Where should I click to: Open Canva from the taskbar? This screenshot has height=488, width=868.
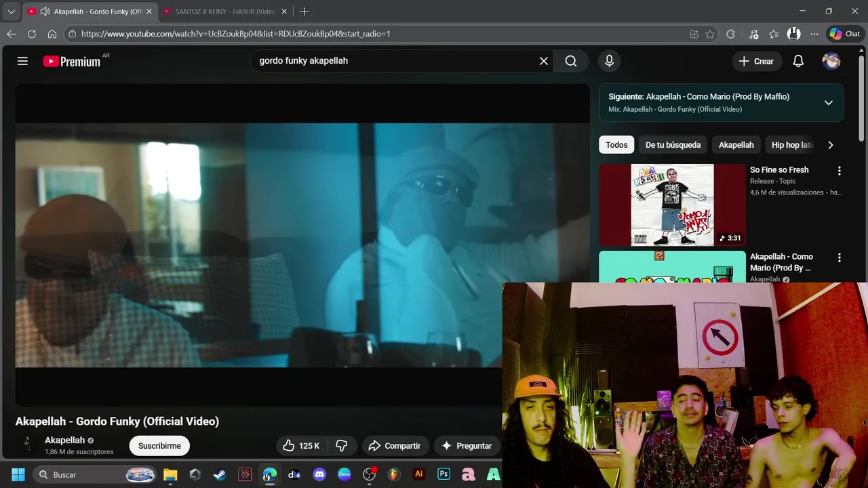(344, 474)
